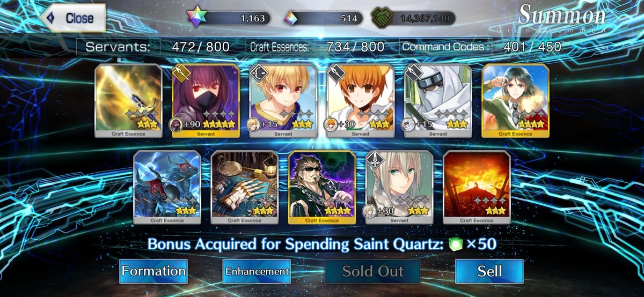This screenshot has height=297, width=644.
Task: Select the masked purple-haired five-star Servant card
Action: 206,101
